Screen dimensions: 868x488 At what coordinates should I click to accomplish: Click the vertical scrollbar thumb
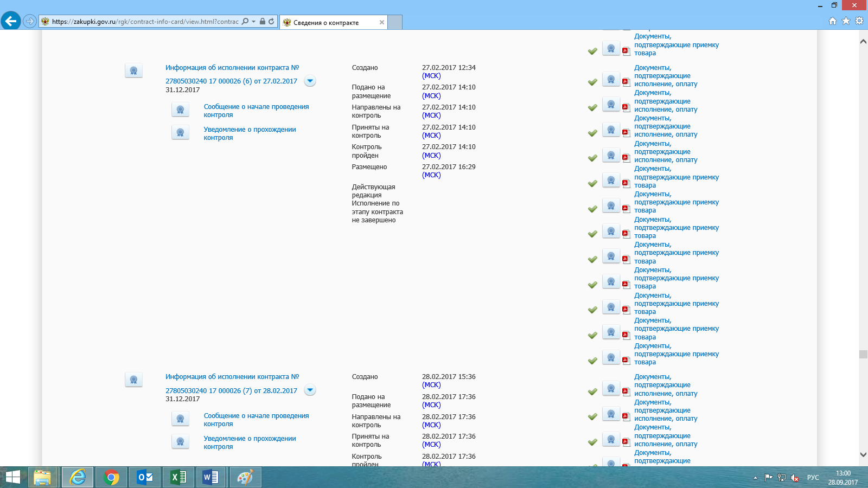pyautogui.click(x=863, y=354)
